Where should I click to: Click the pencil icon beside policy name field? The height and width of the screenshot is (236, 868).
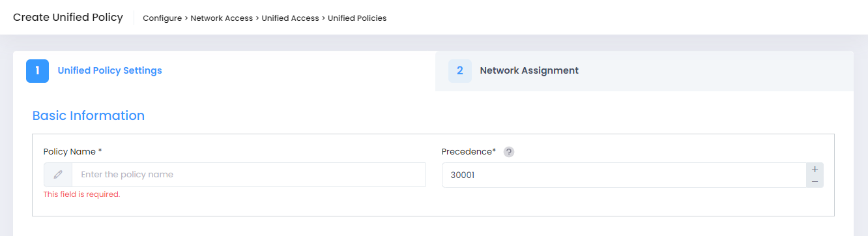[x=58, y=175]
